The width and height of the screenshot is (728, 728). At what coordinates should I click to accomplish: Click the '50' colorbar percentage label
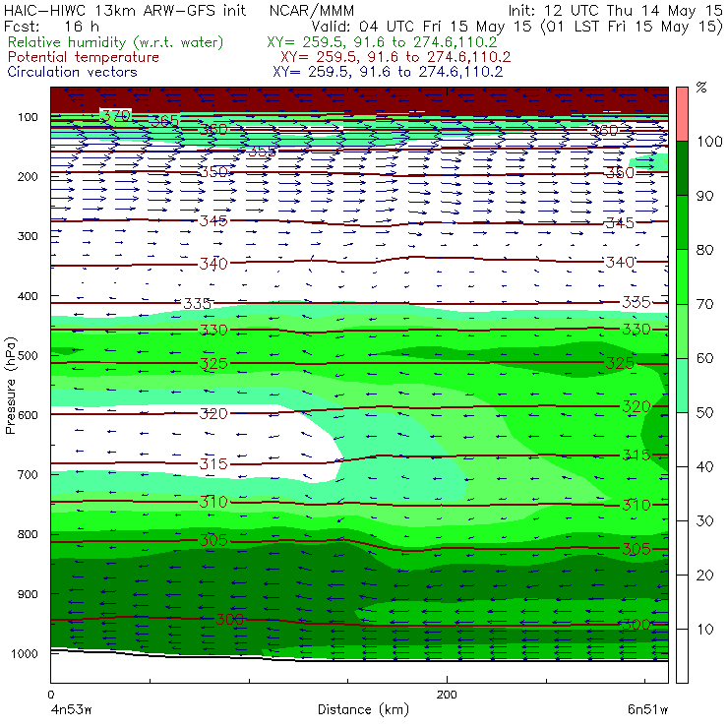pyautogui.click(x=704, y=413)
